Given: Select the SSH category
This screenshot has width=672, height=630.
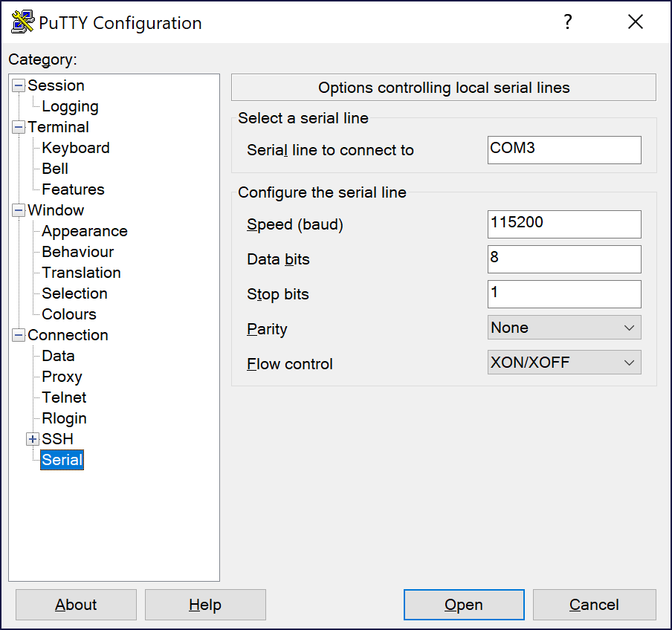Looking at the screenshot, I should click(57, 439).
